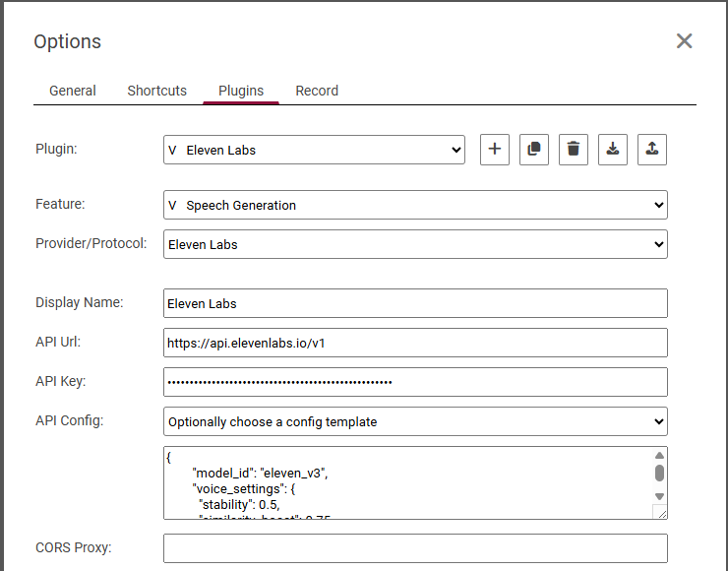Click the config textarea scroll down arrow

(659, 496)
